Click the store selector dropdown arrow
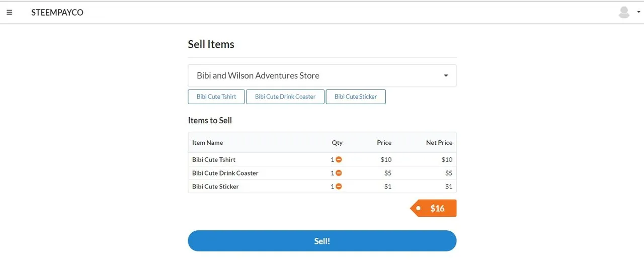The height and width of the screenshot is (266, 644). click(446, 76)
